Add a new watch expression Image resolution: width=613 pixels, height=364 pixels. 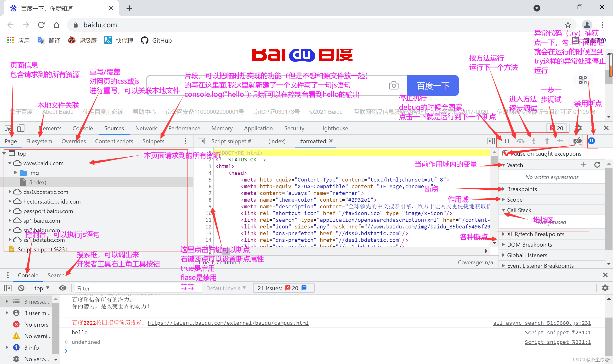point(584,165)
